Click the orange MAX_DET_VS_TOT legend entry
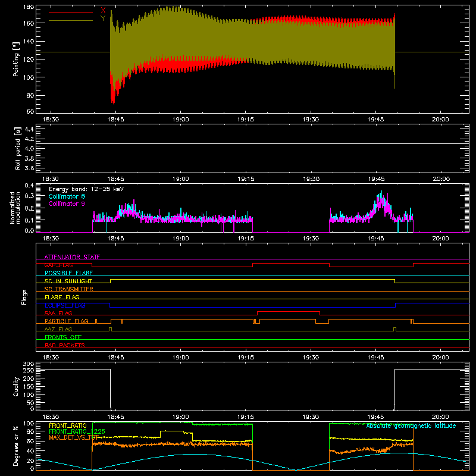The image size is (476, 476). point(74,437)
